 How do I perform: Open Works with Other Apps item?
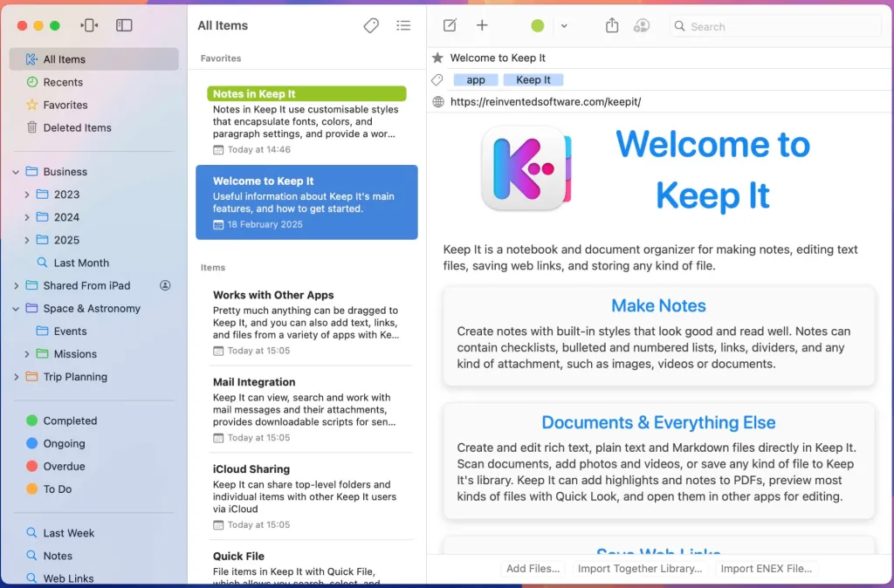coord(306,322)
